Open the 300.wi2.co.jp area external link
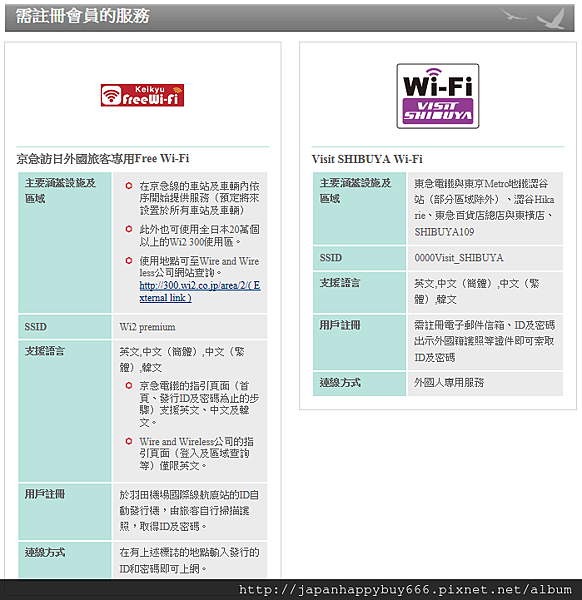Viewport: 582px width, 600px height. click(200, 292)
